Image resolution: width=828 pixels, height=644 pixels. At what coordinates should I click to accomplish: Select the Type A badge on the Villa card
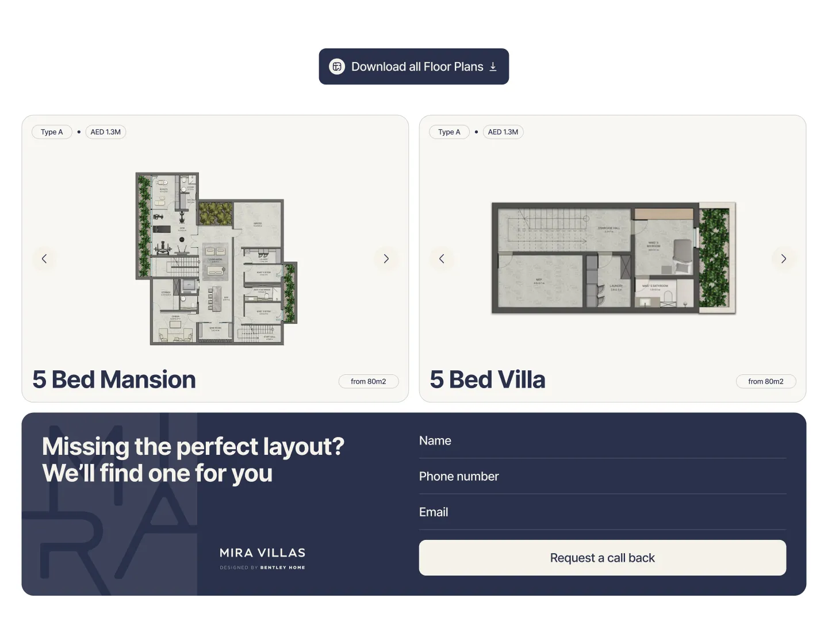449,132
